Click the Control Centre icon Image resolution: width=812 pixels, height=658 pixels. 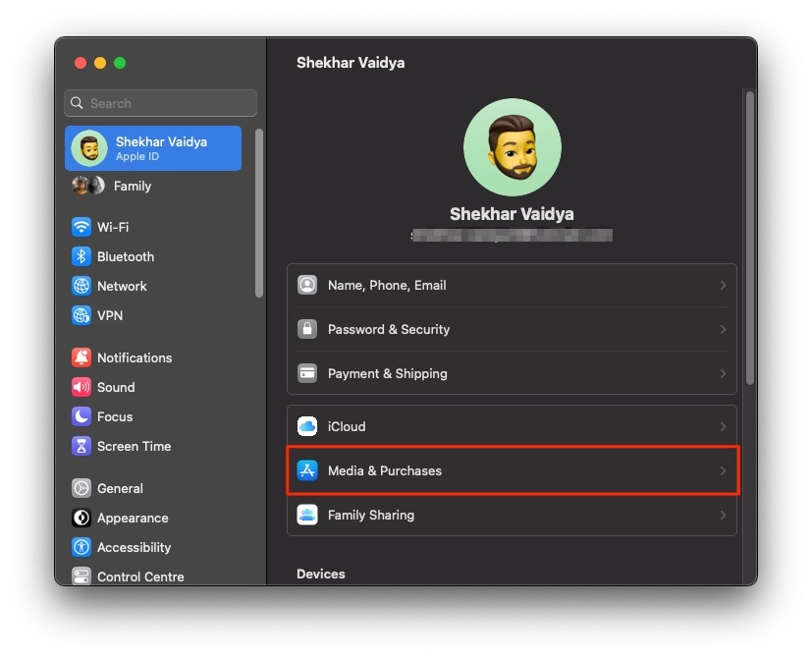(81, 576)
